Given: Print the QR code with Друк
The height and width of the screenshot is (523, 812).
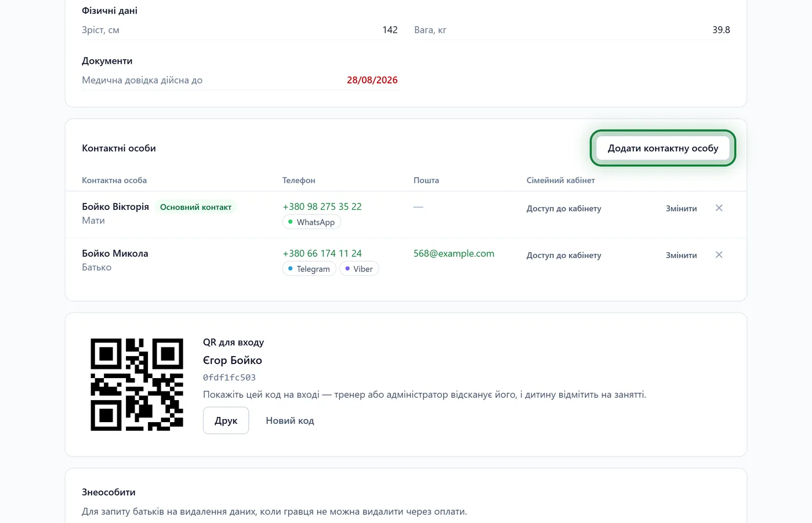Looking at the screenshot, I should (x=226, y=420).
